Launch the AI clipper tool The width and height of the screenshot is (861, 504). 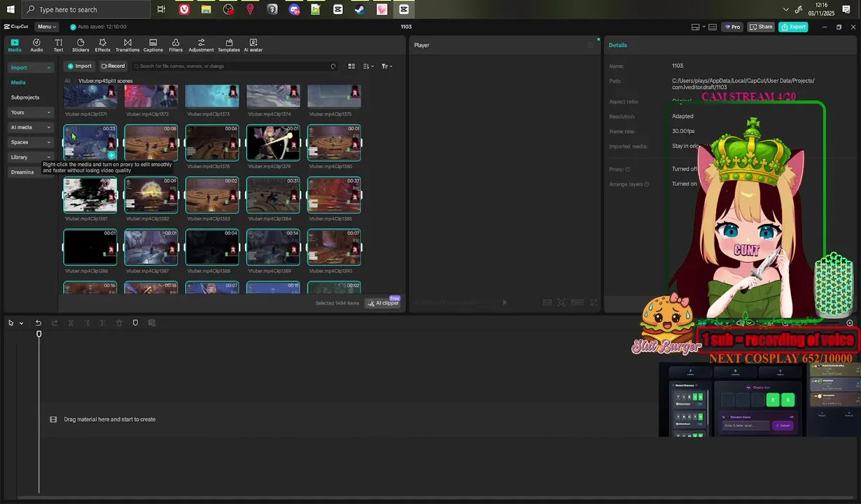[x=383, y=303]
